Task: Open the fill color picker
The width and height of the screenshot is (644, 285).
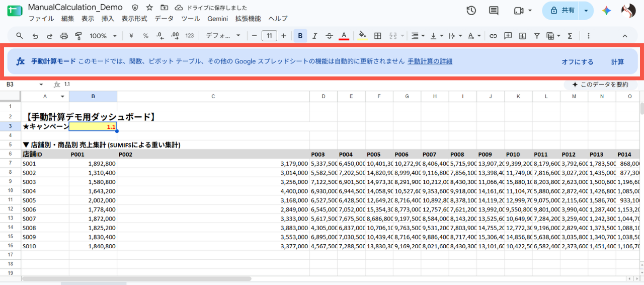Action: pos(362,36)
